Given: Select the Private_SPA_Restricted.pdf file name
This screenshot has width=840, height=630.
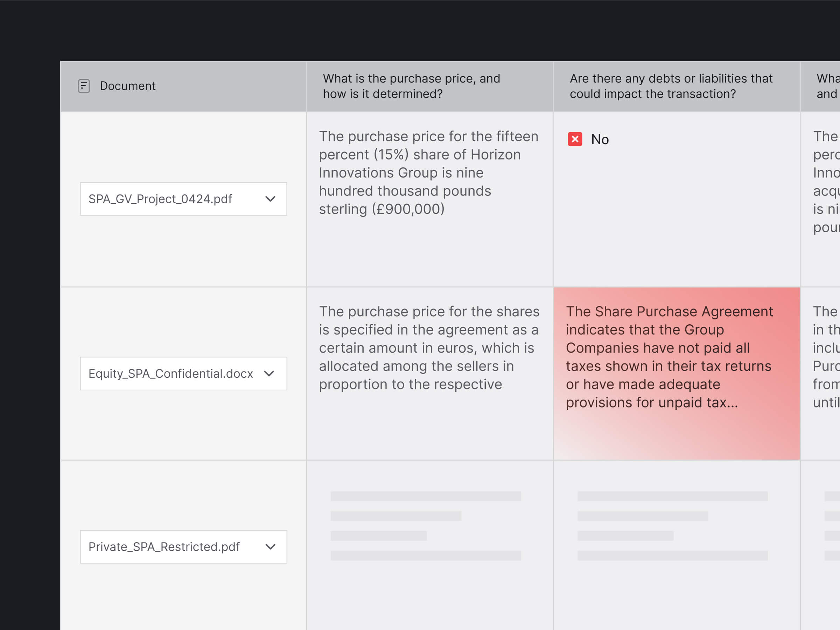Looking at the screenshot, I should tap(164, 547).
